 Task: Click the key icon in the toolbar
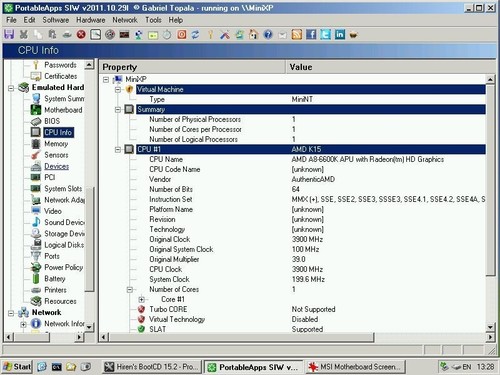[210, 34]
